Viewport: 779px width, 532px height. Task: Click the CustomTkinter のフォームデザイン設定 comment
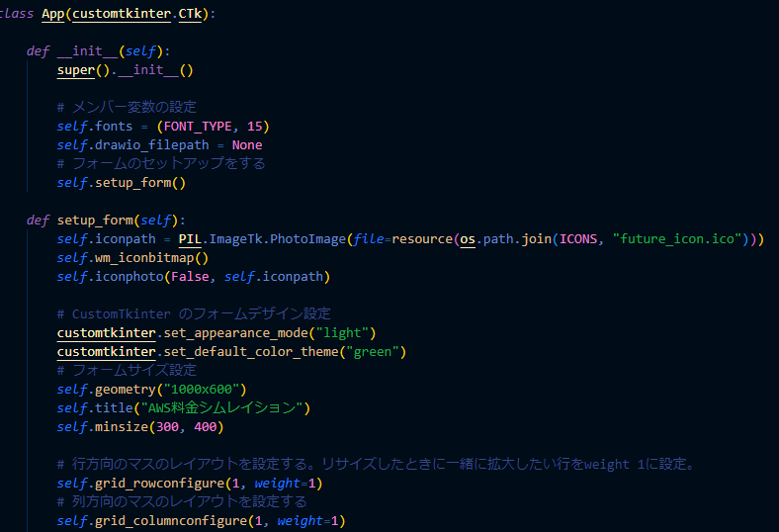[194, 313]
